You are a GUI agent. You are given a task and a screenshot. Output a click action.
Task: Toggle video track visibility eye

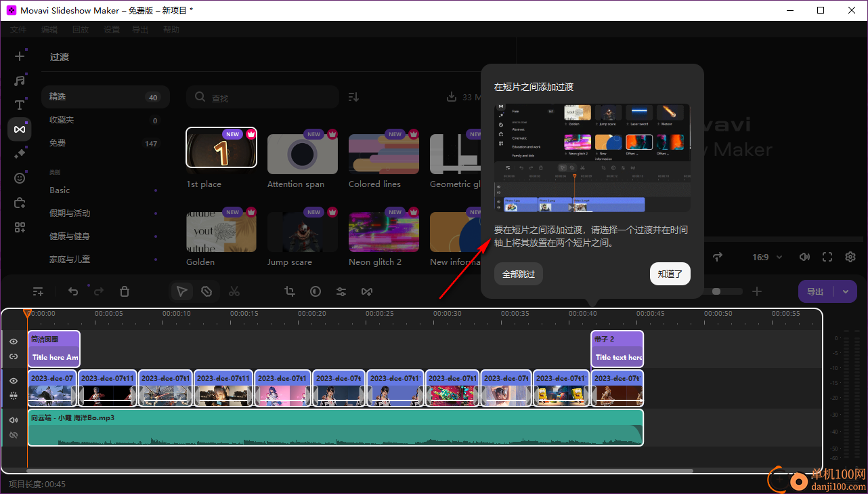(x=14, y=381)
